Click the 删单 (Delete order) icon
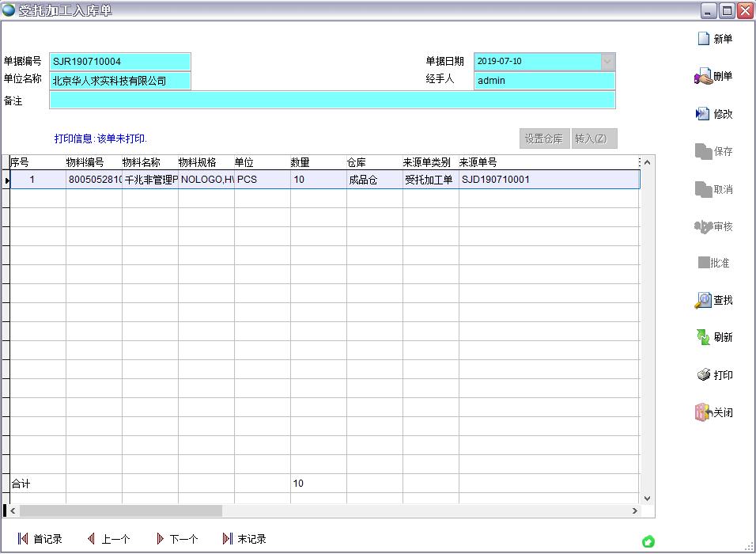Image resolution: width=756 pixels, height=554 pixels. 703,77
